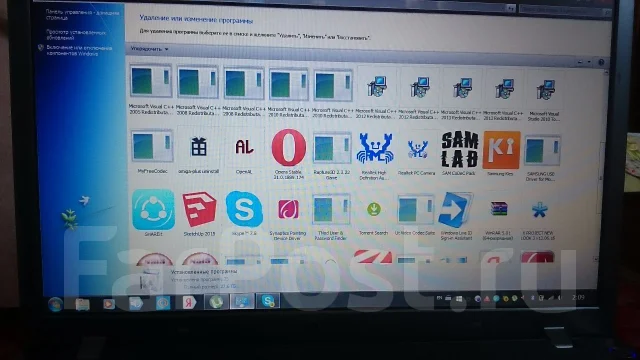Open the Windows Start button

(x=56, y=304)
